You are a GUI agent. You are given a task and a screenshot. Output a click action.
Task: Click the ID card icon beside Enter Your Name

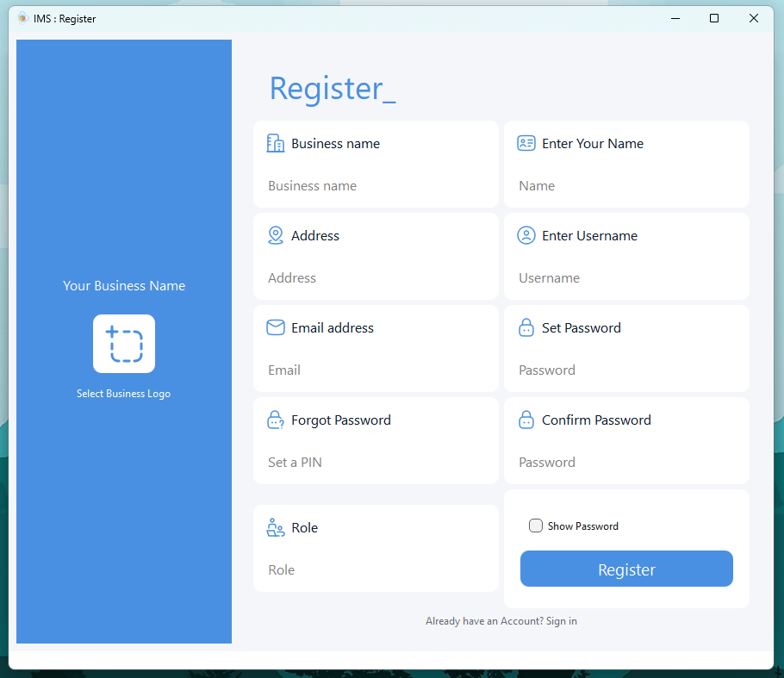[x=526, y=144]
